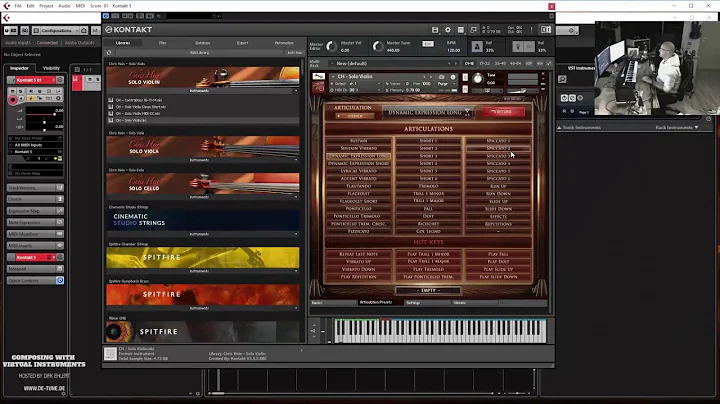Click the Kontakt minimize view icon
Image resolution: width=720 pixels, height=404 pixels.
(x=473, y=30)
